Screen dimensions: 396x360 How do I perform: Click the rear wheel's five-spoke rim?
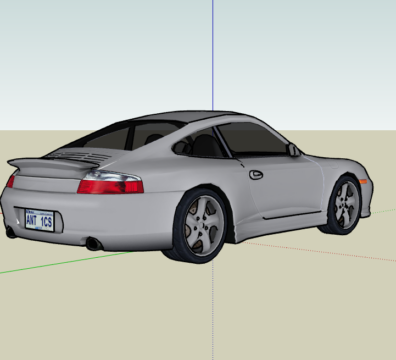[204, 226]
